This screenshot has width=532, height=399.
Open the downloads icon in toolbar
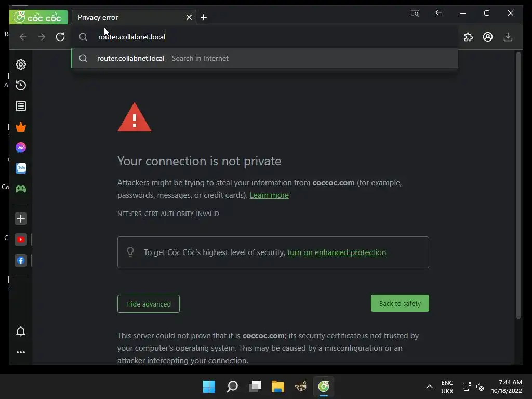click(x=508, y=37)
